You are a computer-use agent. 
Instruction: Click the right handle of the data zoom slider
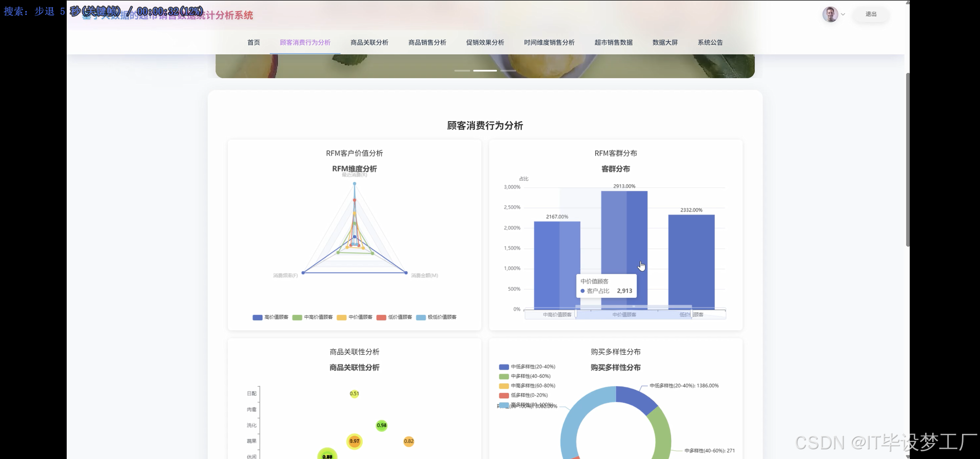(692, 314)
